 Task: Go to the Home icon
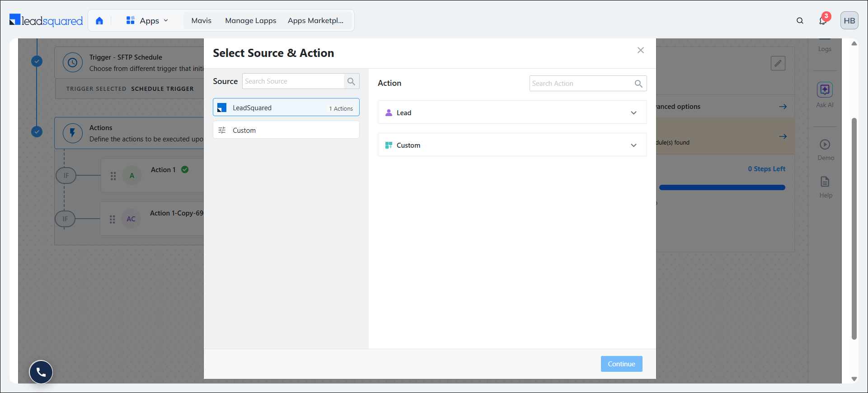point(99,20)
